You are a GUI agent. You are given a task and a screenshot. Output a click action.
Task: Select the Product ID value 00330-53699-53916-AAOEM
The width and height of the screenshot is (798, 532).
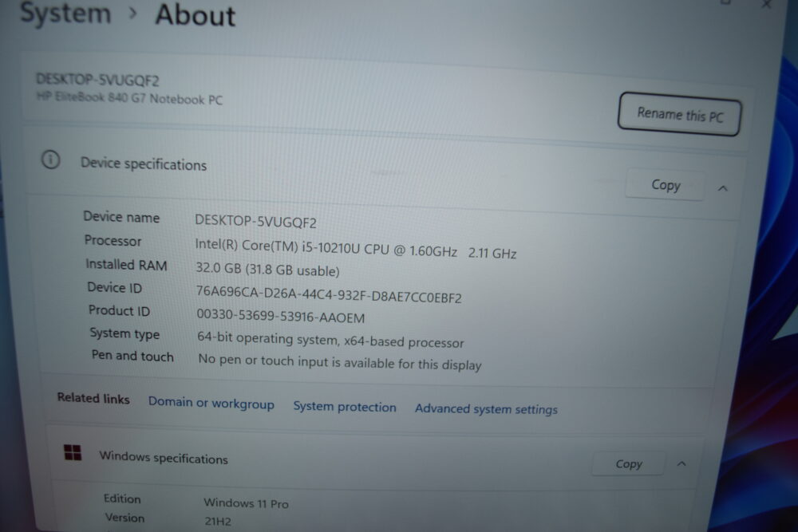tap(280, 317)
